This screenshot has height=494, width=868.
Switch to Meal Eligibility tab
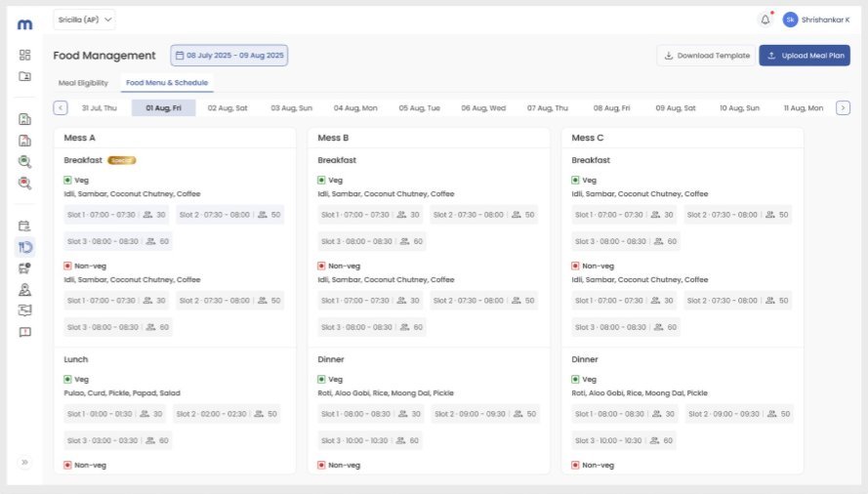tap(84, 83)
